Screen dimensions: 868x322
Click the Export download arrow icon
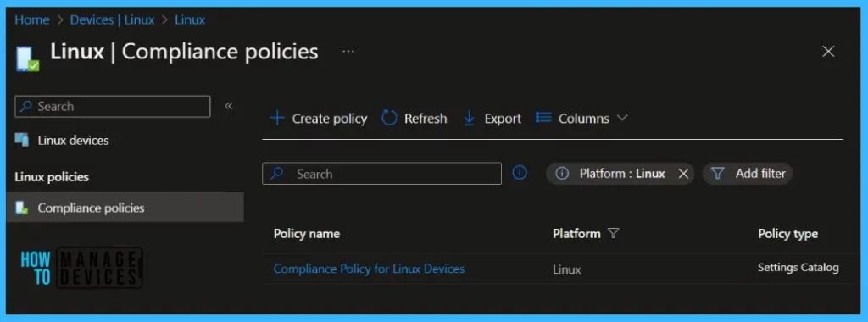(469, 119)
